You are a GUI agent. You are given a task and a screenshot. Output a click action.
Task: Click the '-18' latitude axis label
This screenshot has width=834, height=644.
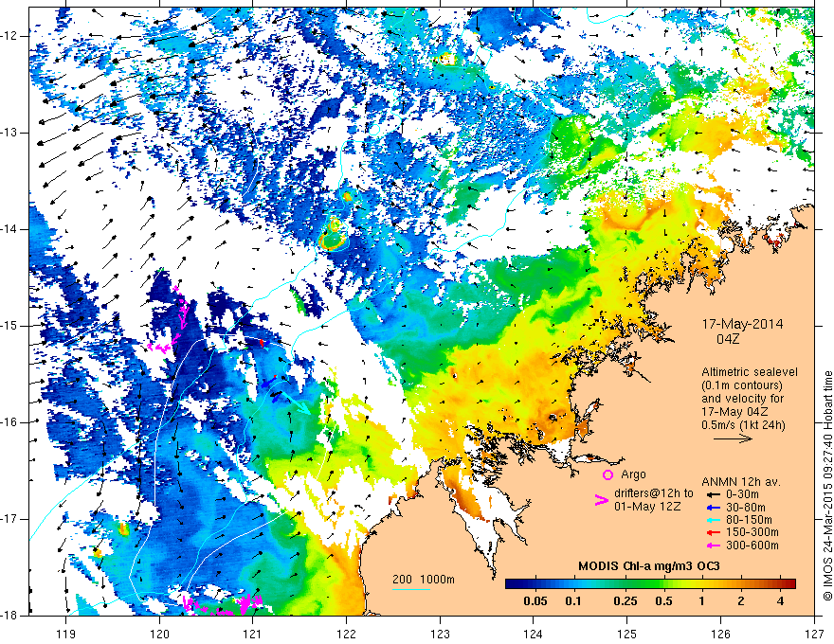pos(8,616)
